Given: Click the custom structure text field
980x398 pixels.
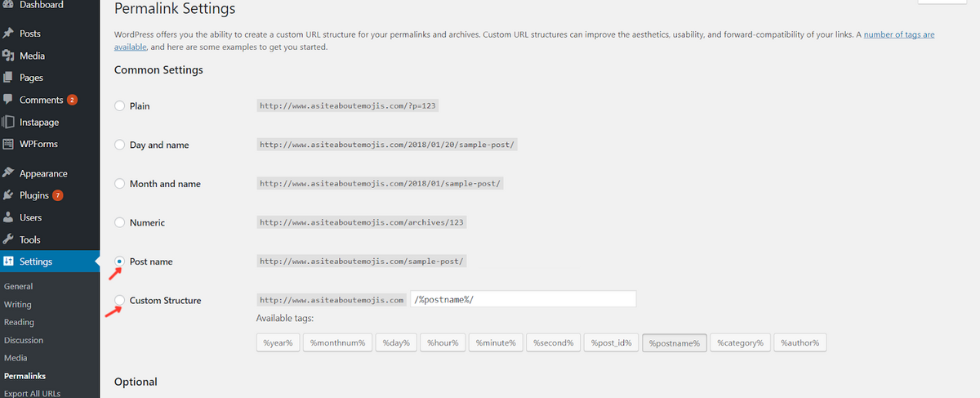Looking at the screenshot, I should (x=523, y=299).
